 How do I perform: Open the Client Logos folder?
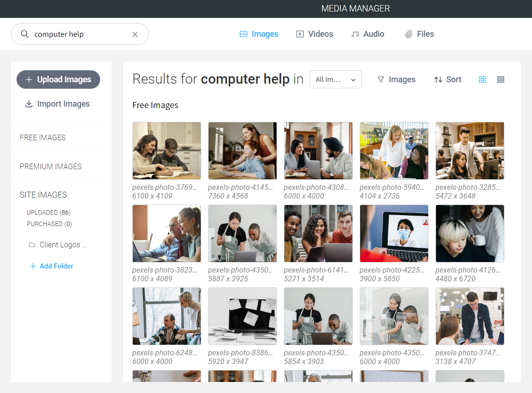[58, 245]
